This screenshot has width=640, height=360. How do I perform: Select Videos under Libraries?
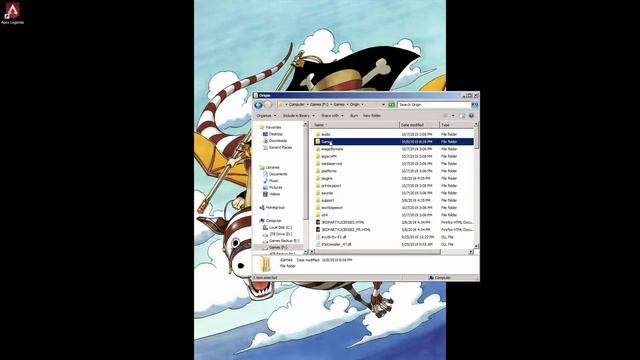click(x=275, y=194)
